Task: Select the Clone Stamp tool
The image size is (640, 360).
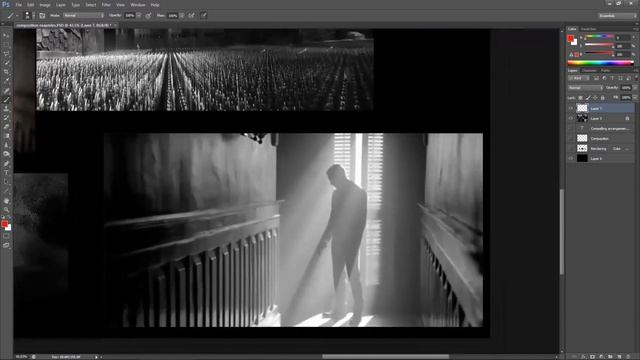Action: (x=6, y=109)
